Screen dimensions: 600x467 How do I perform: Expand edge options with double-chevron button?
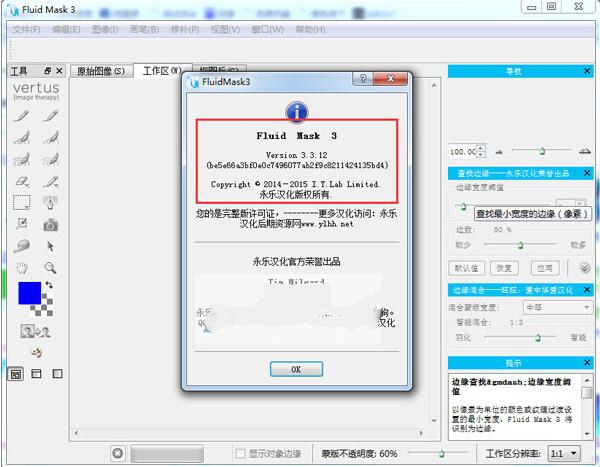pyautogui.click(x=585, y=268)
